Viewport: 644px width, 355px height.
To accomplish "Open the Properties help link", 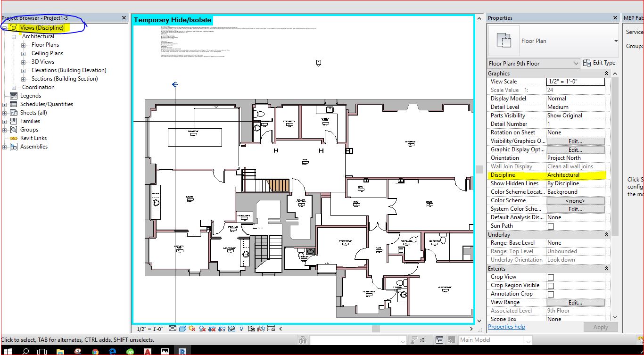I will click(x=506, y=327).
